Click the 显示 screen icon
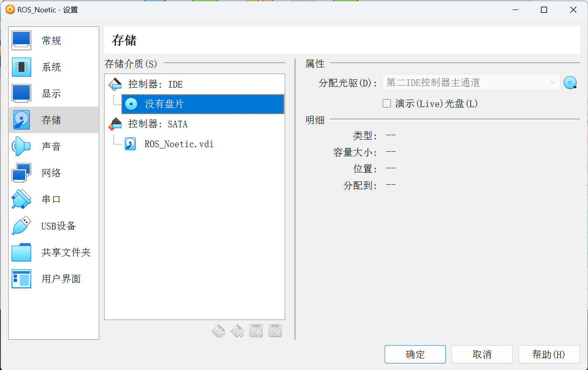Viewport: 588px width, 370px height. (x=21, y=93)
